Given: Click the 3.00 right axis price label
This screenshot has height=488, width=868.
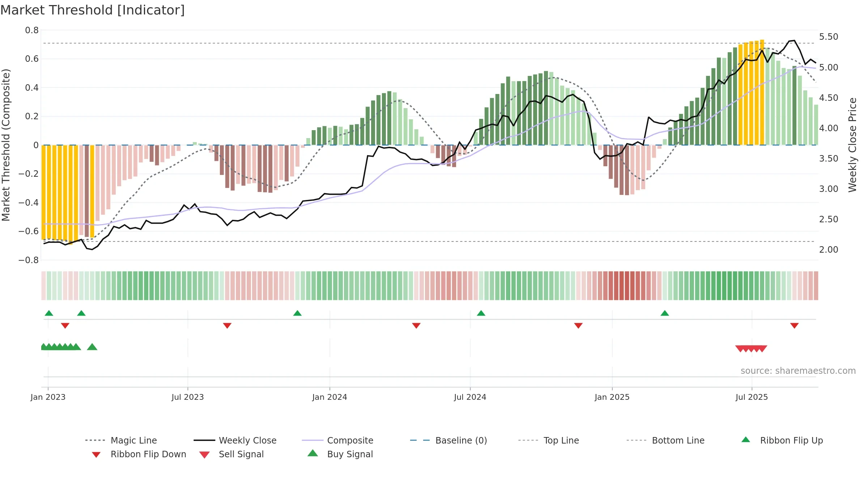Looking at the screenshot, I should pyautogui.click(x=829, y=189).
